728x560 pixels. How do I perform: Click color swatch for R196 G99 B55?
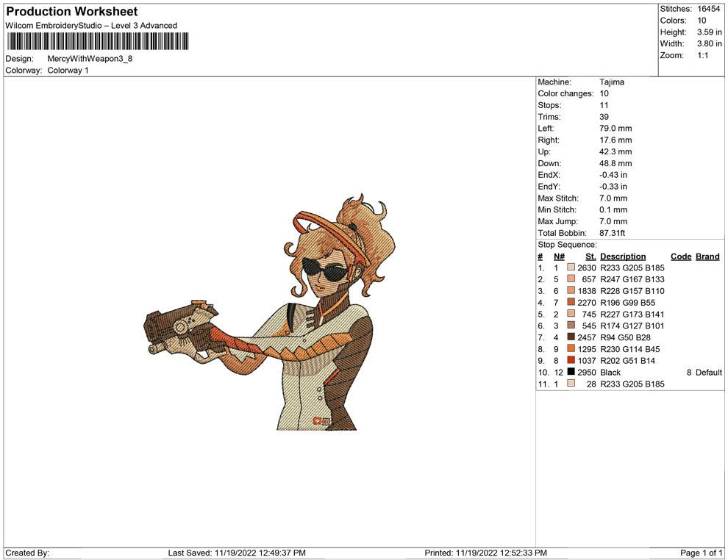(571, 302)
